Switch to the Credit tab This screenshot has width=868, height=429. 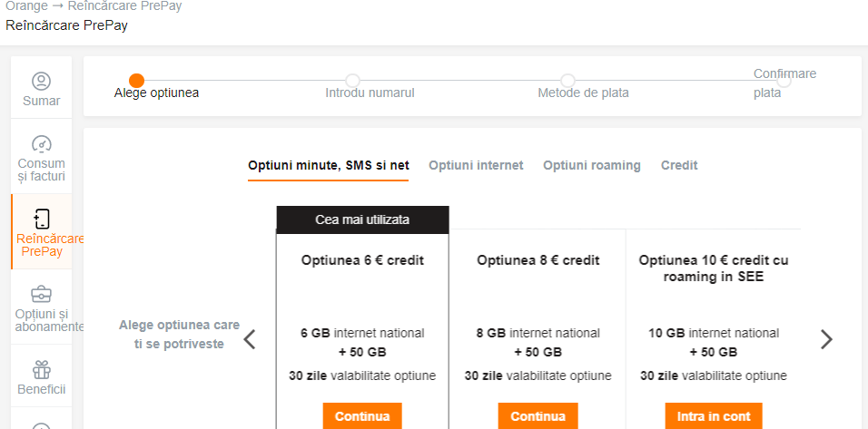pyautogui.click(x=679, y=165)
